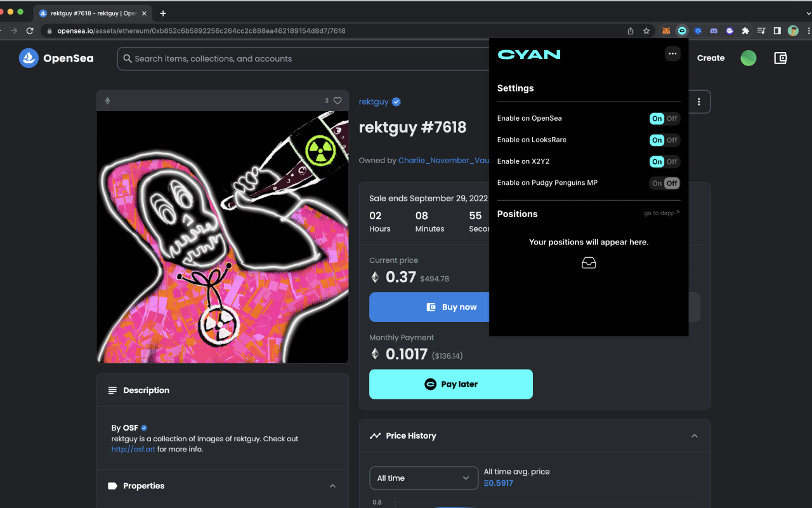Open the rektguy collection link
812x508 pixels.
pos(374,102)
